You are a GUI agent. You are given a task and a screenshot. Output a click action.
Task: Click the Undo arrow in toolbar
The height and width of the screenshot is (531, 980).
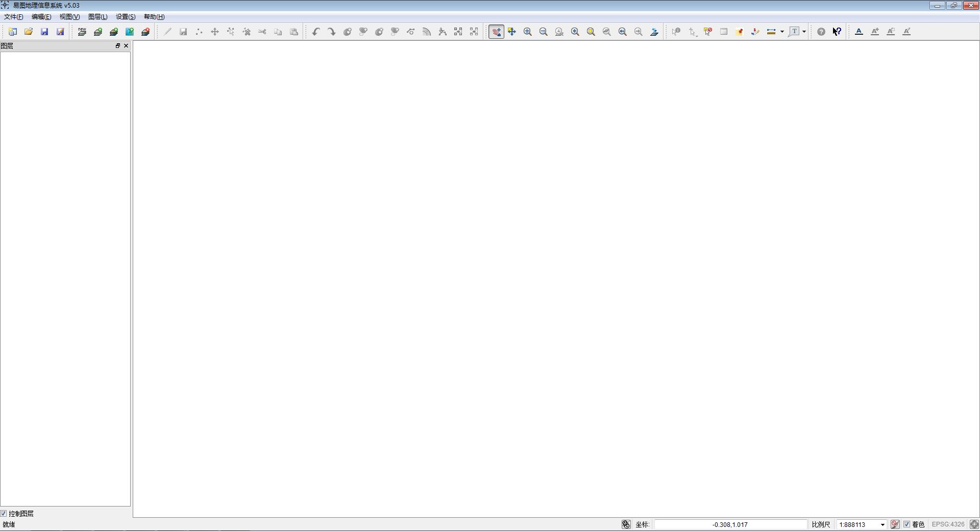[316, 32]
